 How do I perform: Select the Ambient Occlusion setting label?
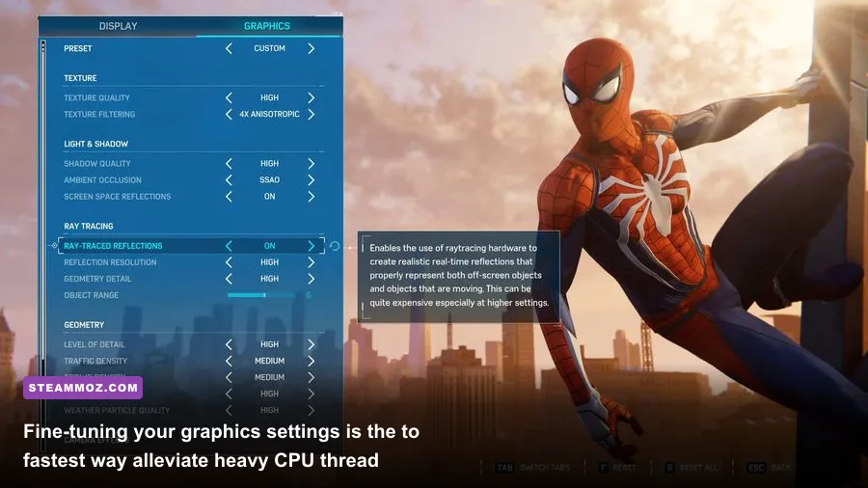[102, 180]
